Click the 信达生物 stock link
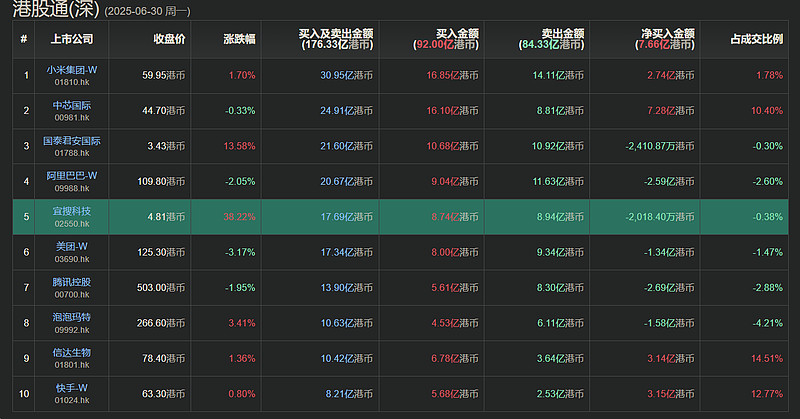Image resolution: width=800 pixels, height=419 pixels. pyautogui.click(x=71, y=353)
